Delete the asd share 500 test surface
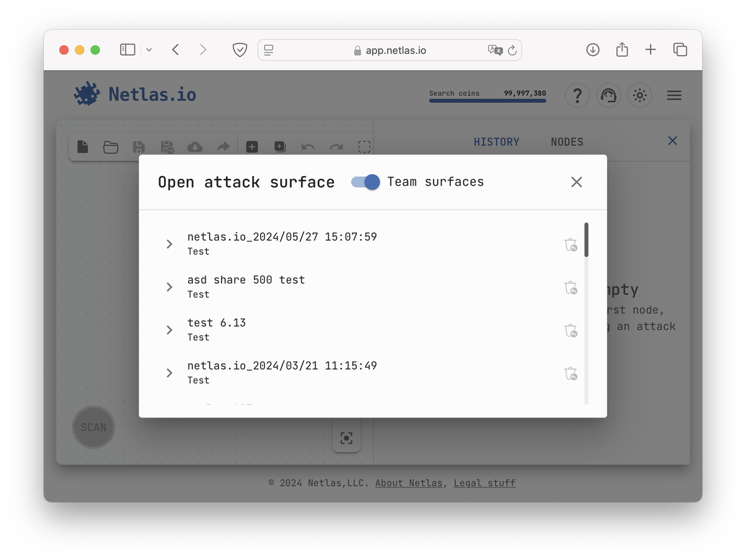 click(571, 288)
